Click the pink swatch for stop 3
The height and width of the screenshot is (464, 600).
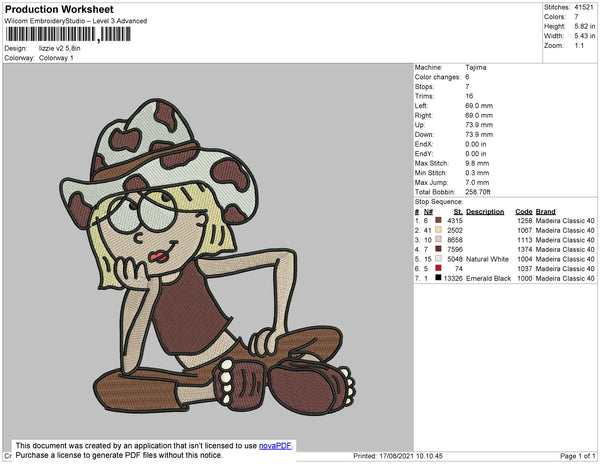[x=439, y=239]
